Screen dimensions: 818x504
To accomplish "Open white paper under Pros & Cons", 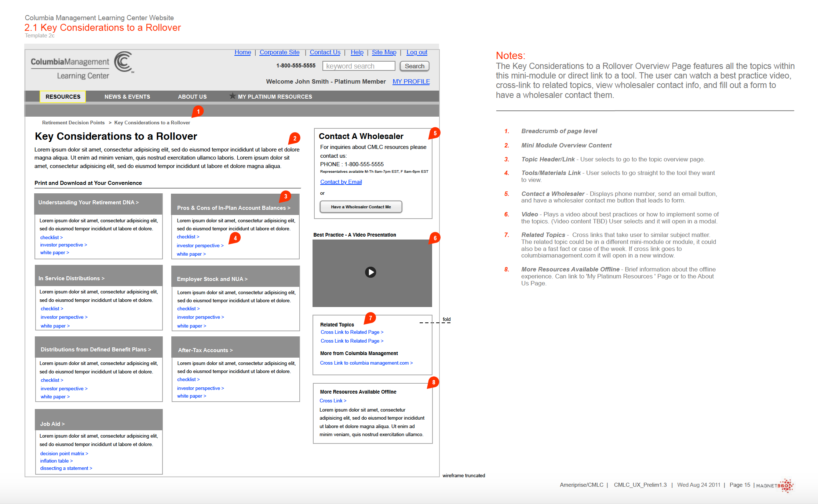I will (191, 254).
